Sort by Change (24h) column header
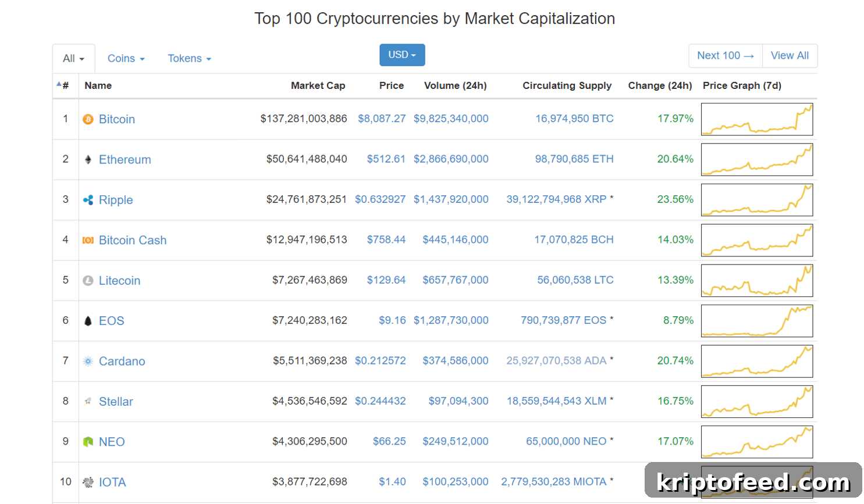Viewport: 864px width, 504px height. (x=660, y=85)
